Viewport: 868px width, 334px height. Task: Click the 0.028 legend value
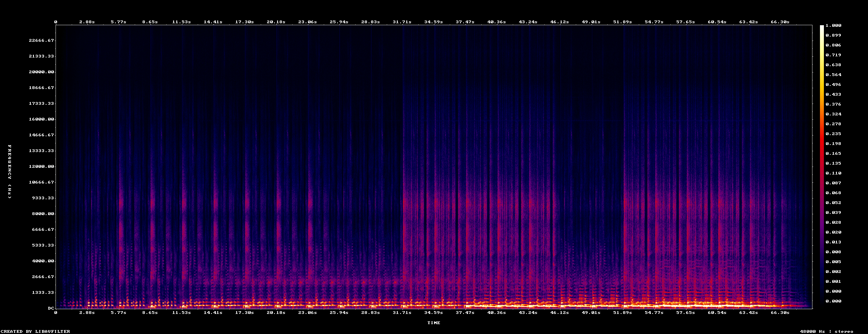(x=833, y=223)
